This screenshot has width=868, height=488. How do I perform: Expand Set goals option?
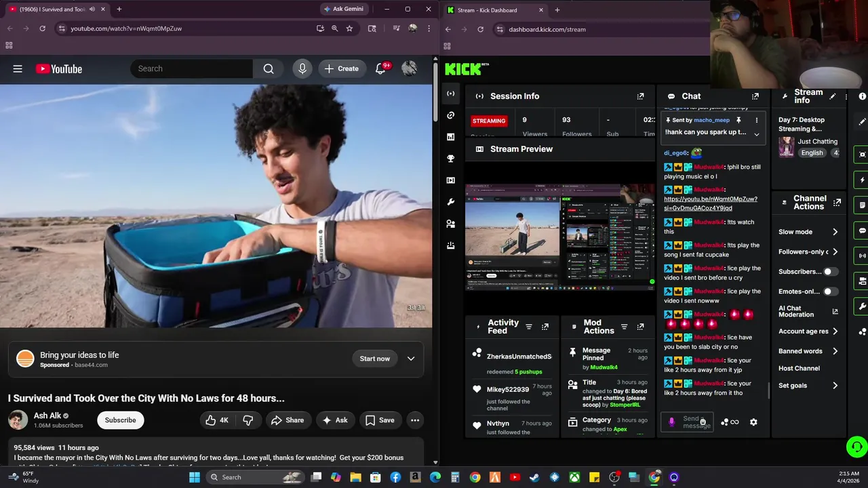(835, 386)
